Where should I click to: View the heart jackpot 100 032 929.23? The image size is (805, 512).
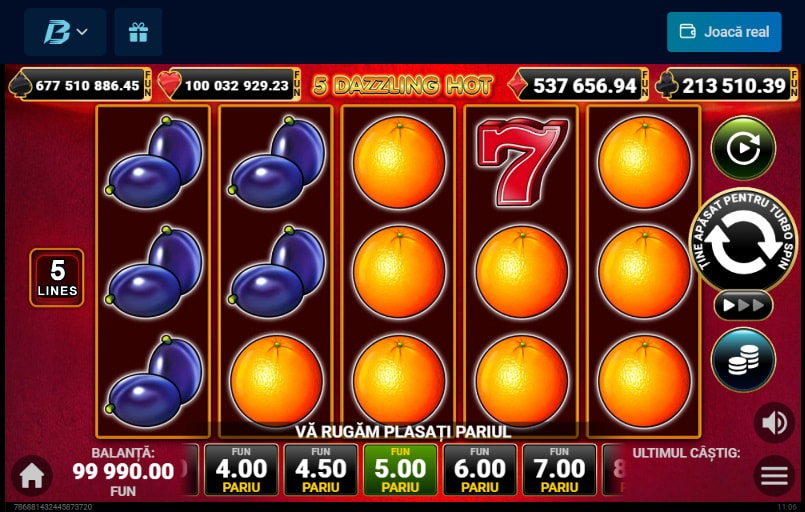[x=229, y=85]
